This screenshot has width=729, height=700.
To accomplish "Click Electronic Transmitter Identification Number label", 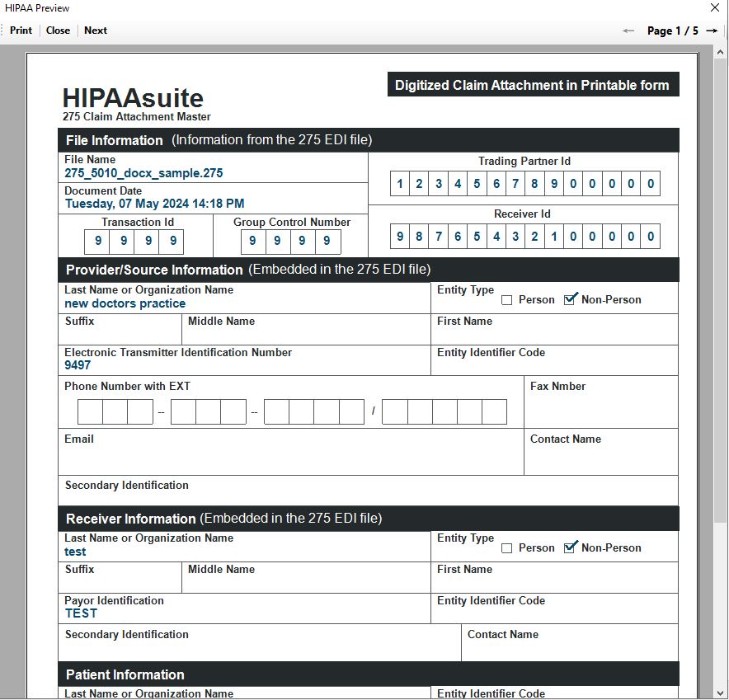I will (x=178, y=352).
